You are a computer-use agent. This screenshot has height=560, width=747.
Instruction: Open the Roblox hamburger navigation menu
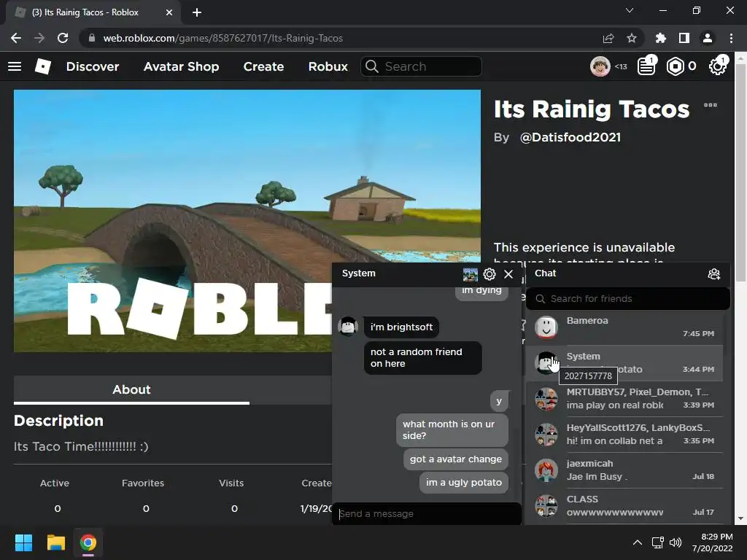[15, 66]
